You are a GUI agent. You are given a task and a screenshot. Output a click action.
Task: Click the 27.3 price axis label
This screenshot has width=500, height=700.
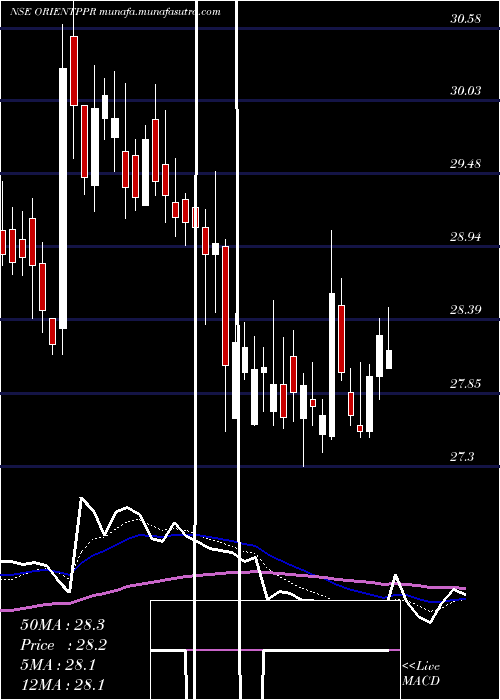coord(462,457)
